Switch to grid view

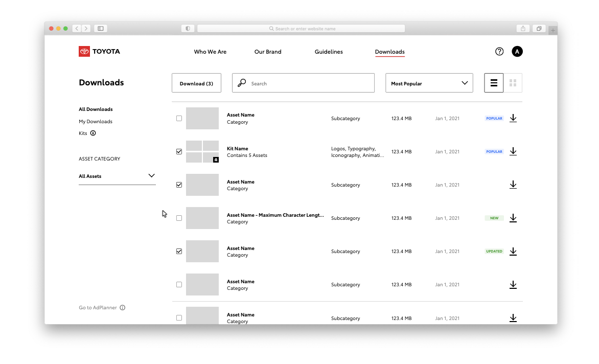513,83
